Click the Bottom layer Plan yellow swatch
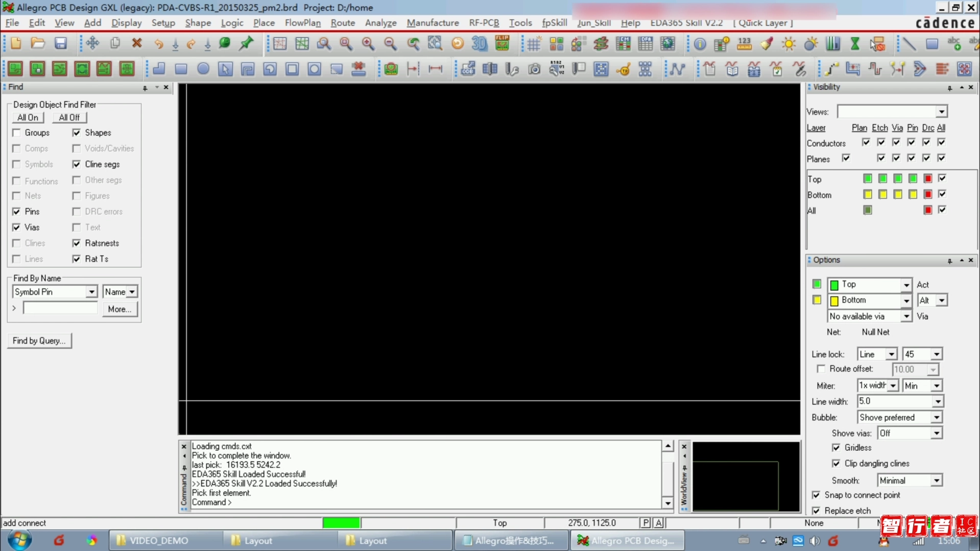 867,194
